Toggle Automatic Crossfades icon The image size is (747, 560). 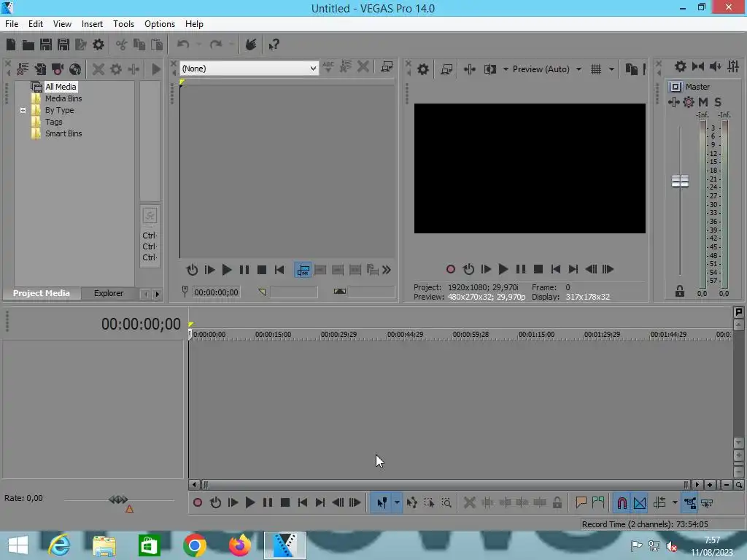tap(640, 502)
